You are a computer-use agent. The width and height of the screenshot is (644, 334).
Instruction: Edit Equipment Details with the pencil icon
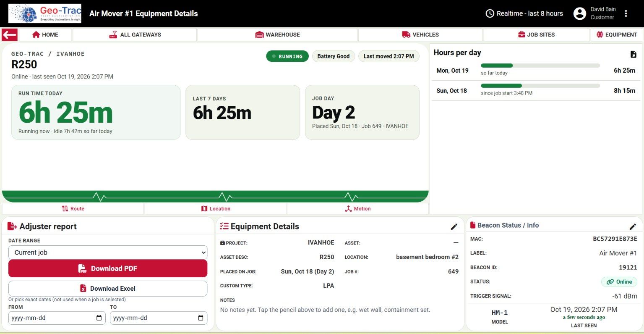tap(454, 227)
